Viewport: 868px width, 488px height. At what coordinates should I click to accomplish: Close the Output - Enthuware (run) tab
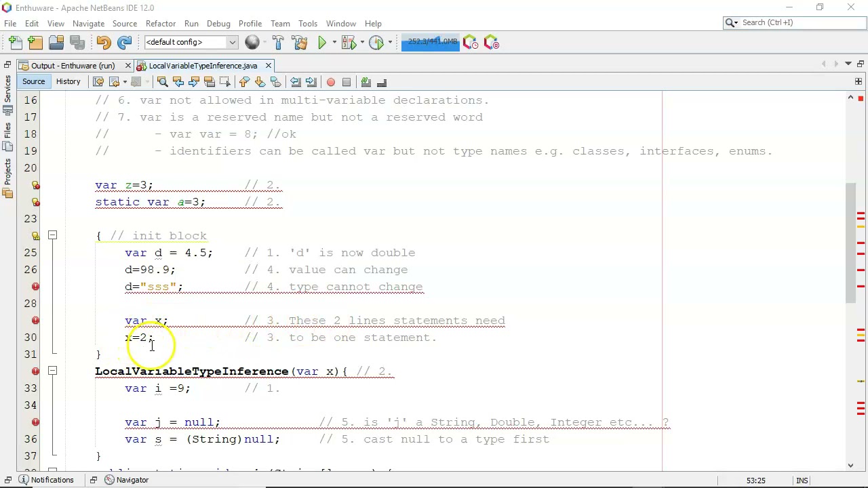[x=128, y=66]
